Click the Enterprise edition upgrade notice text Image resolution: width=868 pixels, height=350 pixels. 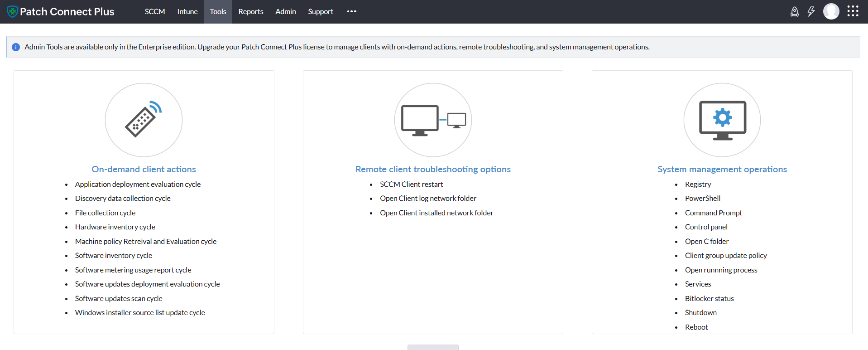[x=337, y=47]
